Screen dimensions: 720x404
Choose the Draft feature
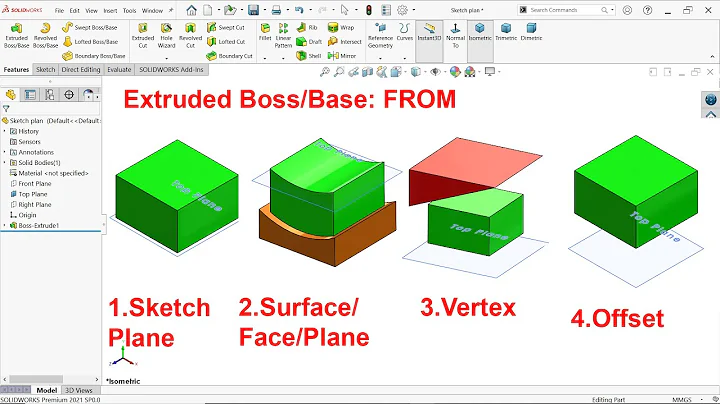click(x=309, y=42)
